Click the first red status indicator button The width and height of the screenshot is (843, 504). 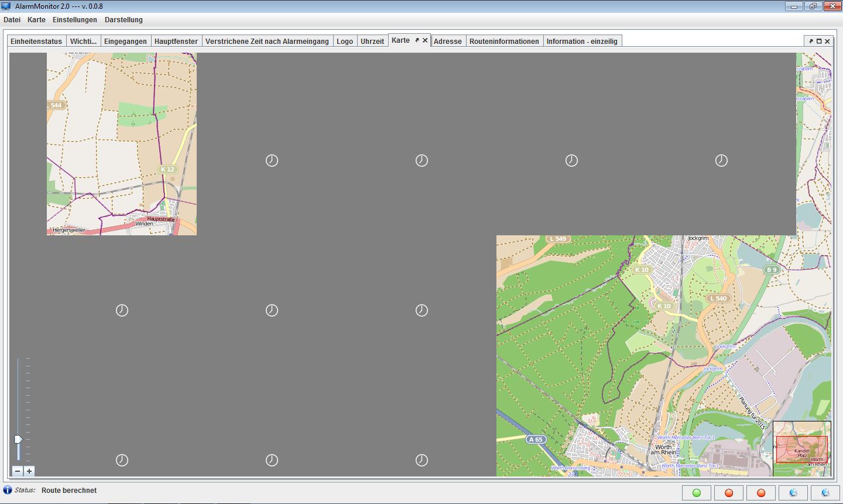tap(729, 493)
